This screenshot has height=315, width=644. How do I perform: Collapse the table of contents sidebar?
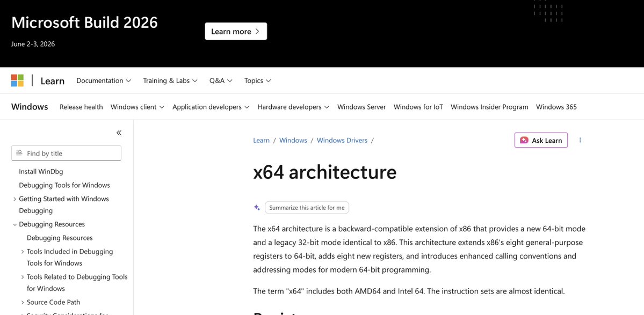point(119,133)
